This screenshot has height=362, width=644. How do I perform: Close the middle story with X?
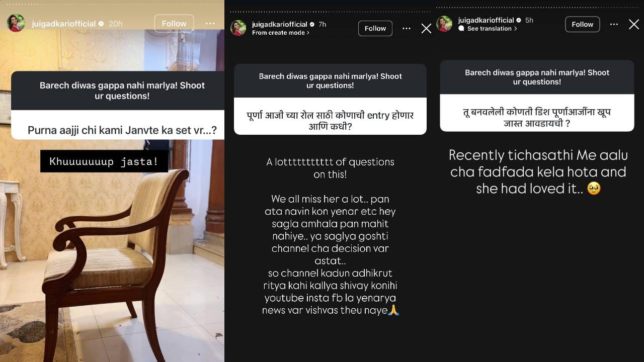point(426,29)
